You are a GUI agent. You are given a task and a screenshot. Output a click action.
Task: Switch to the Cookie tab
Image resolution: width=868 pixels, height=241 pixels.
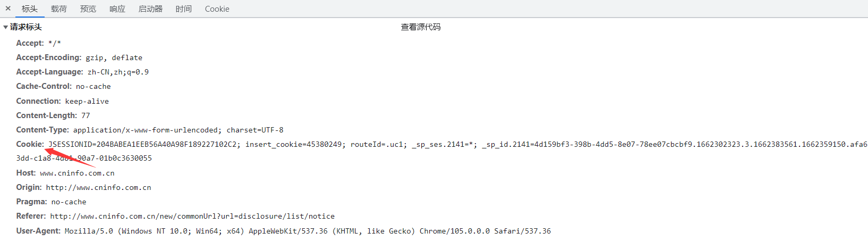pyautogui.click(x=217, y=9)
